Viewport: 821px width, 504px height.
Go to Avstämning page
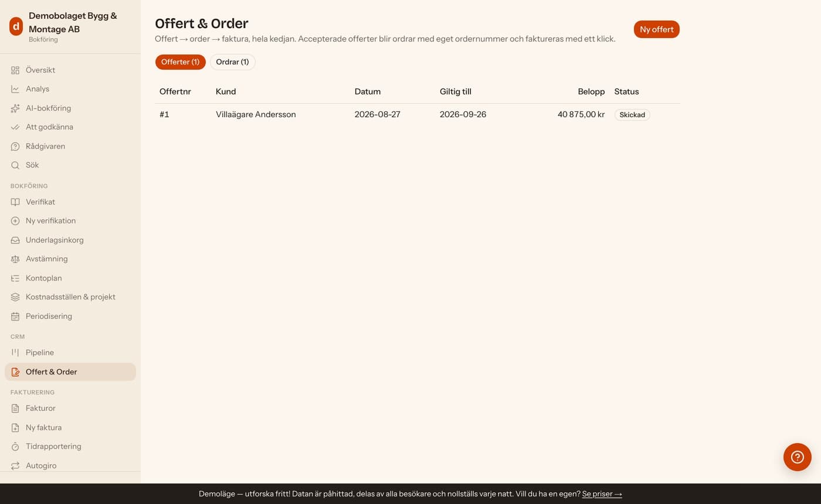[70, 259]
